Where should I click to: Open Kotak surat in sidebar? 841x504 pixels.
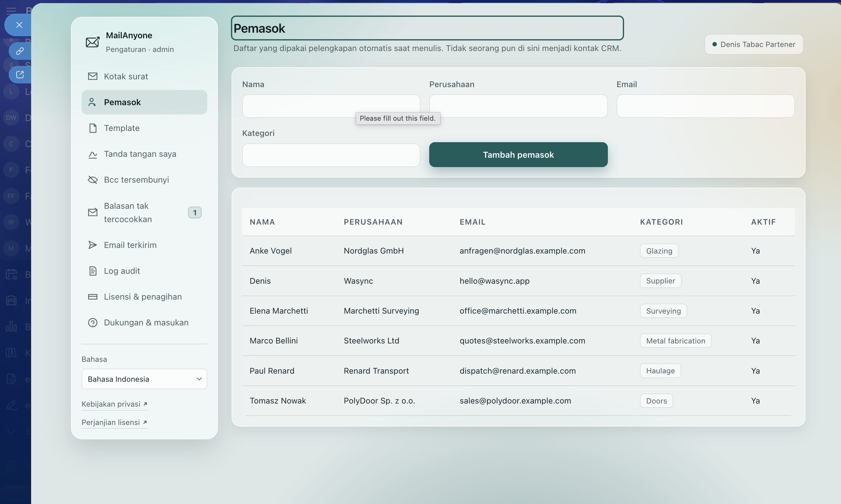[x=144, y=77]
